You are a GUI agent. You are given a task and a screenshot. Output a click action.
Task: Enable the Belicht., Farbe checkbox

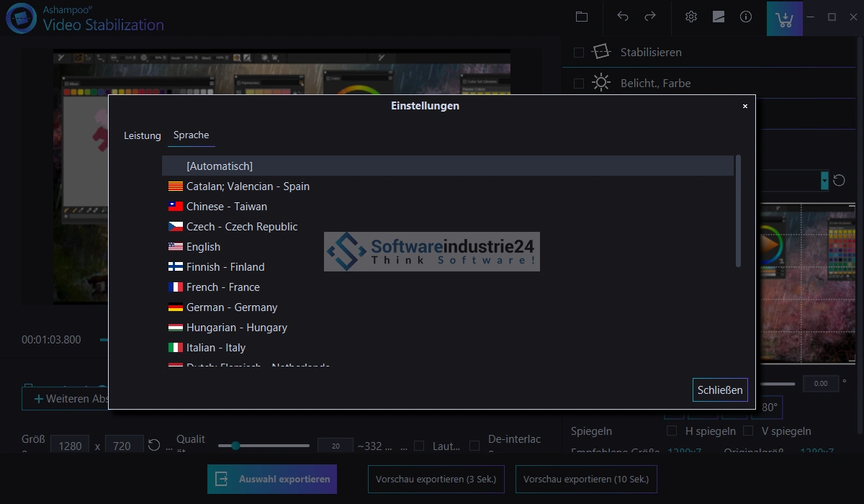coord(578,84)
